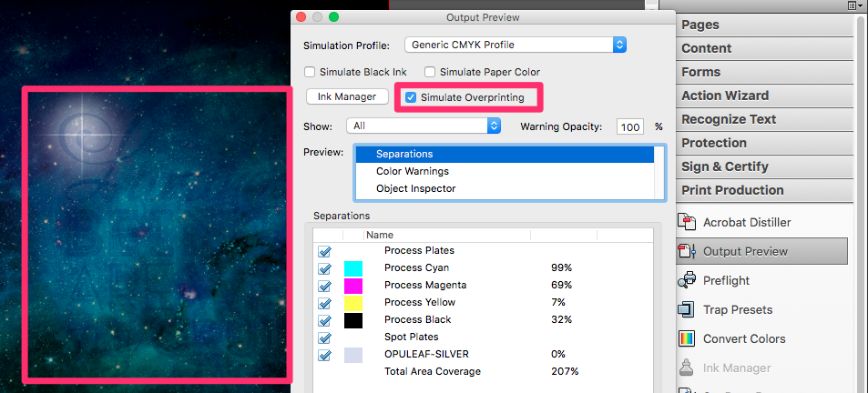Screen dimensions: 868x393
Task: Enable Simulate Paper Color checkbox
Action: (430, 72)
